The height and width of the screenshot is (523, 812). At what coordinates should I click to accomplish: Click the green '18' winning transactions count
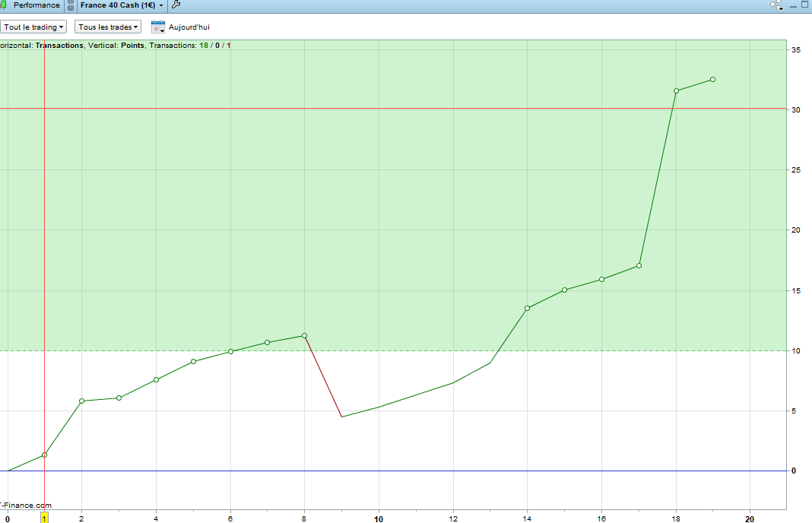coord(204,46)
